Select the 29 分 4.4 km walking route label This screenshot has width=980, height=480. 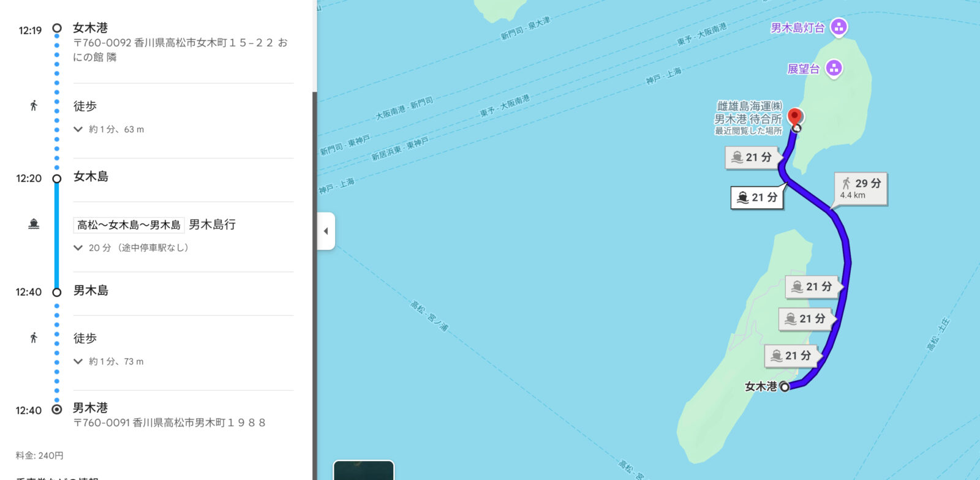click(861, 189)
